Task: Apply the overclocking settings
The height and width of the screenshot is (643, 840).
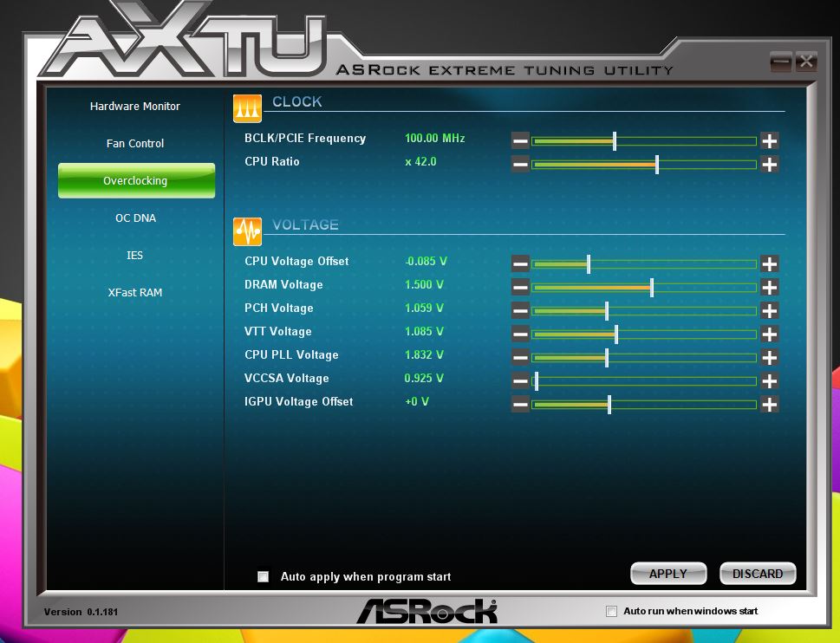Action: [x=668, y=574]
